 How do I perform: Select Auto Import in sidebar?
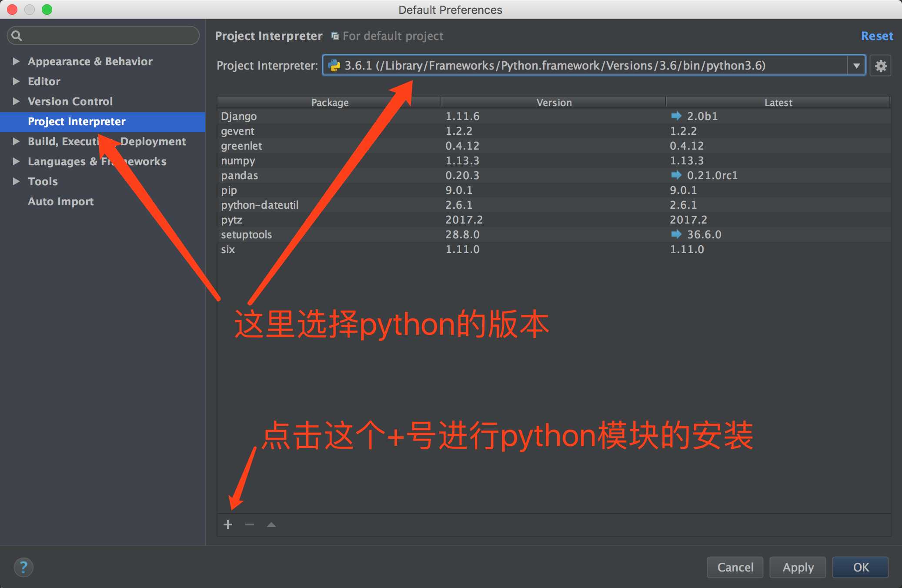pos(60,201)
